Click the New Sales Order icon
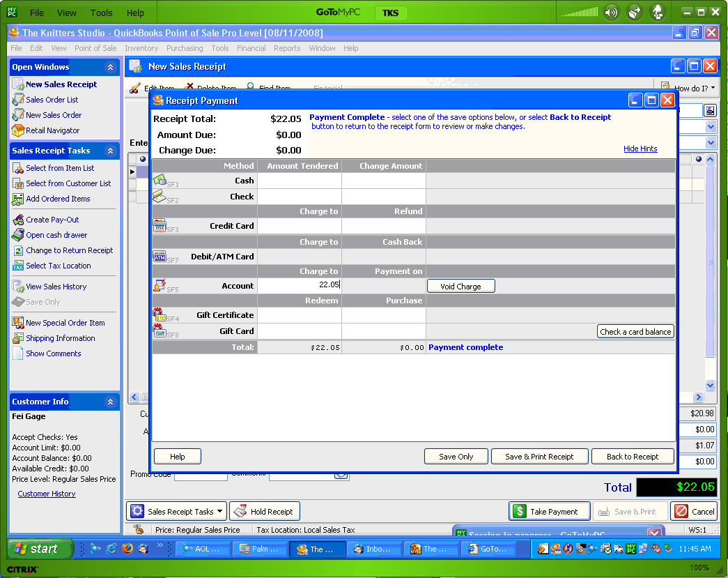The image size is (728, 578). tap(18, 115)
